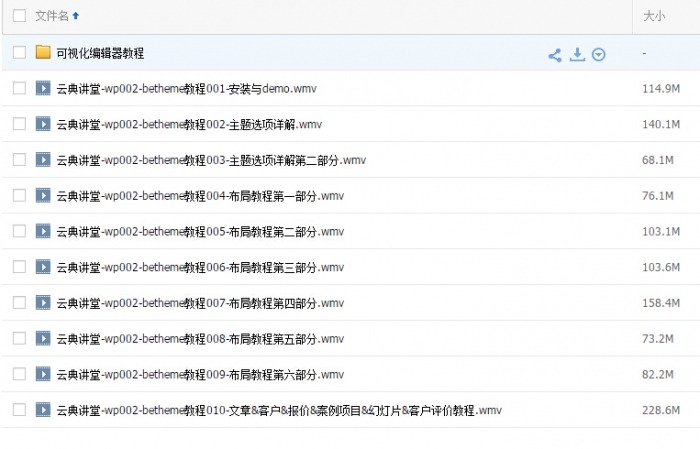
Task: Click video icon of 教程006-布局教程第三部分.wmv
Action: [x=43, y=266]
